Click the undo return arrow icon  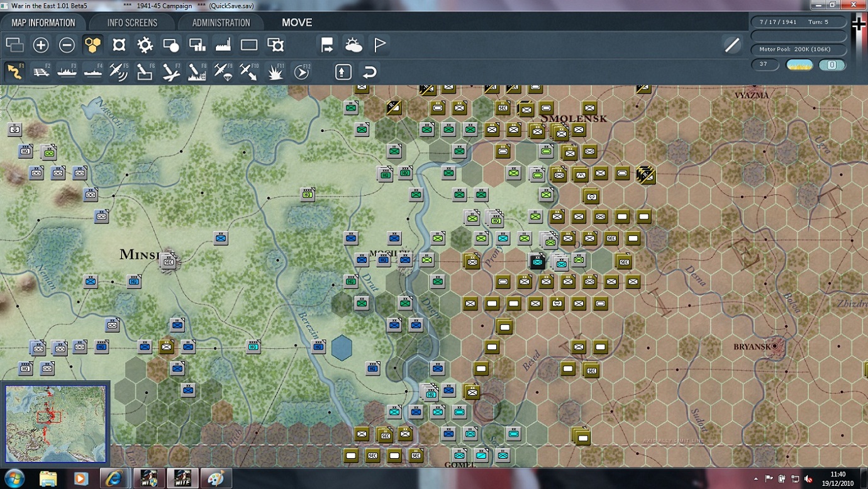click(369, 72)
